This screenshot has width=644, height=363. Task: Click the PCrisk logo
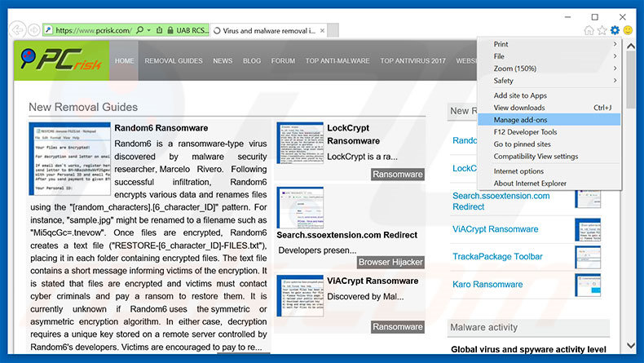coord(60,60)
